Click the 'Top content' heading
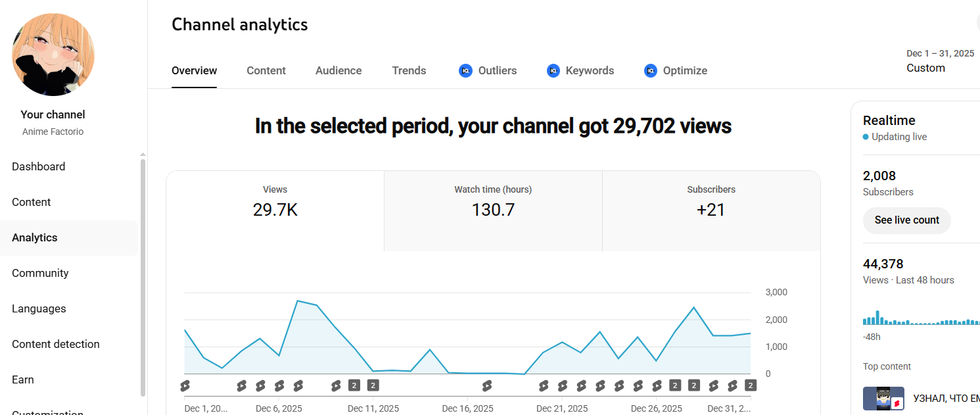The height and width of the screenshot is (415, 980). pyautogui.click(x=887, y=366)
